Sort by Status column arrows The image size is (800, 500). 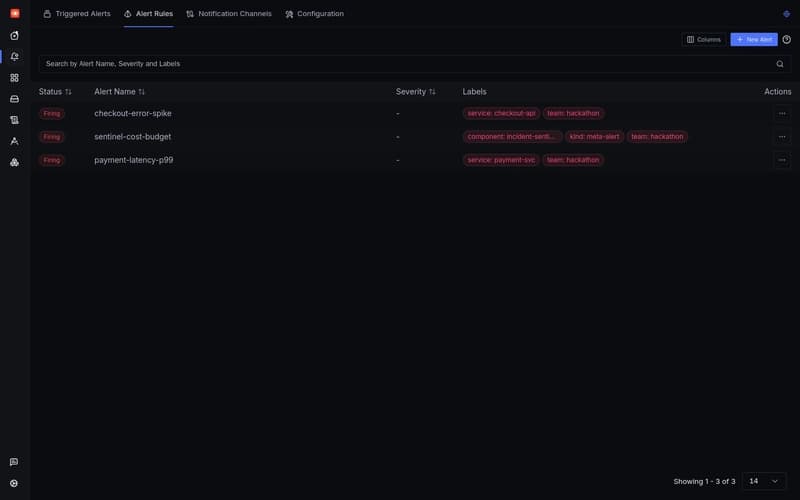68,92
